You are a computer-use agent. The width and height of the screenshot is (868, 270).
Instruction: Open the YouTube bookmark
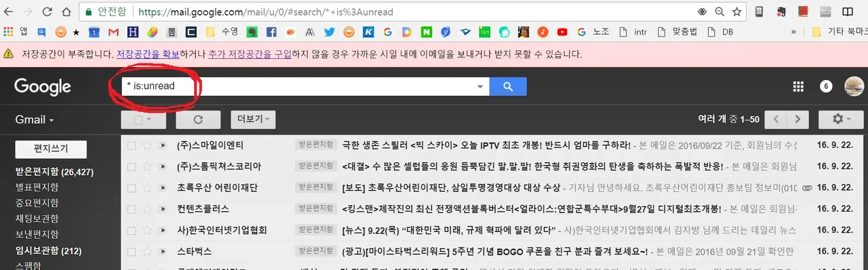click(x=562, y=31)
